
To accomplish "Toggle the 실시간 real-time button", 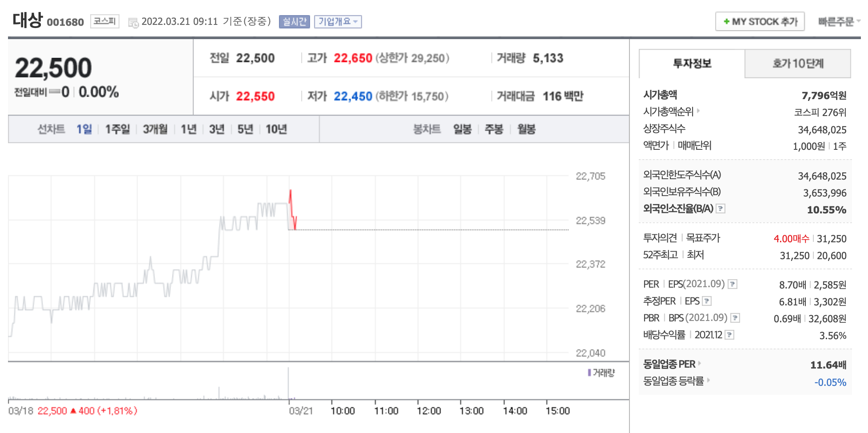I will pyautogui.click(x=295, y=21).
